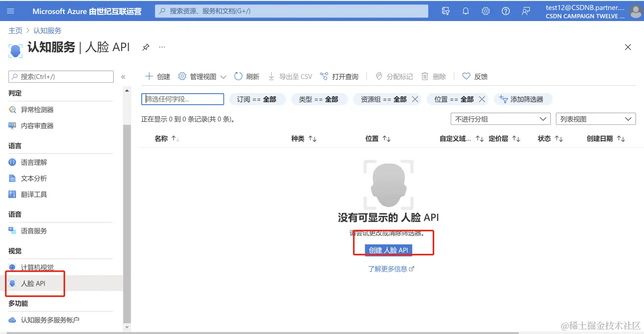
Task: Sort by 状态 column
Action: point(550,139)
